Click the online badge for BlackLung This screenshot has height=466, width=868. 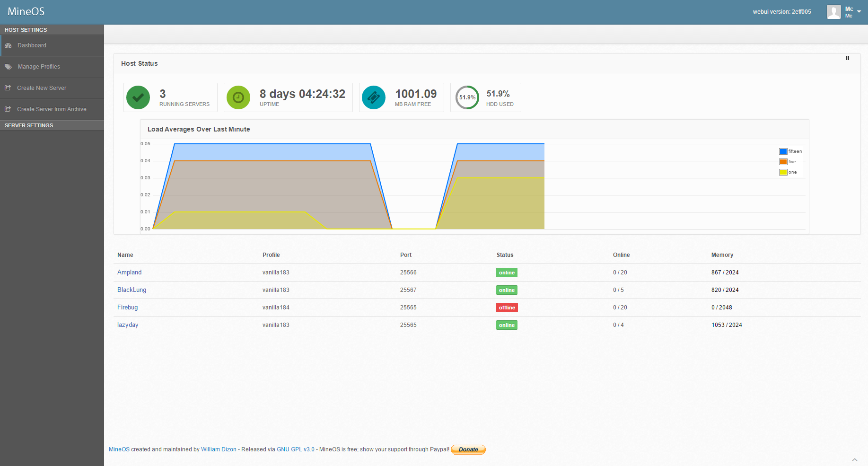(507, 290)
